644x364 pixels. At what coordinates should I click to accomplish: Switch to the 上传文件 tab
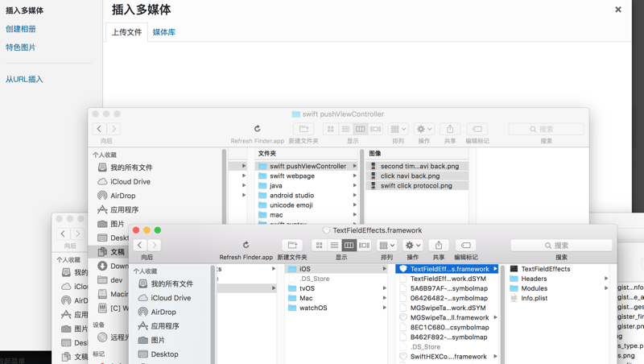tap(127, 32)
